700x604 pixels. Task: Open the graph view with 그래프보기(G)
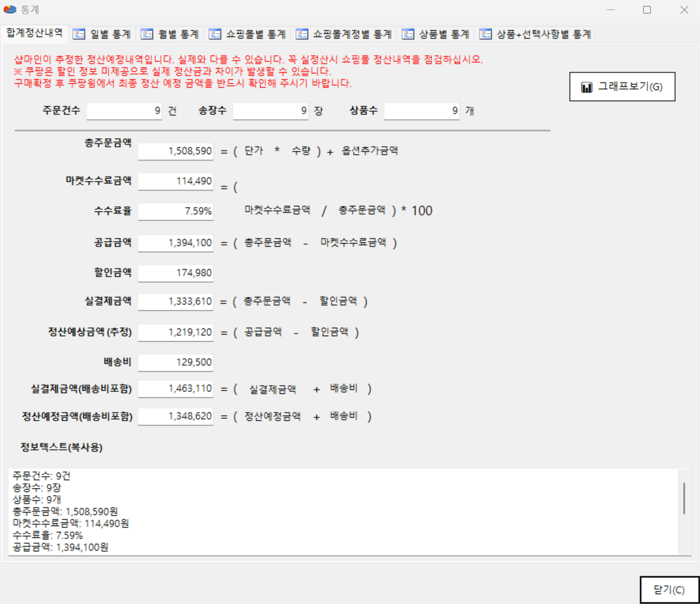tap(622, 87)
